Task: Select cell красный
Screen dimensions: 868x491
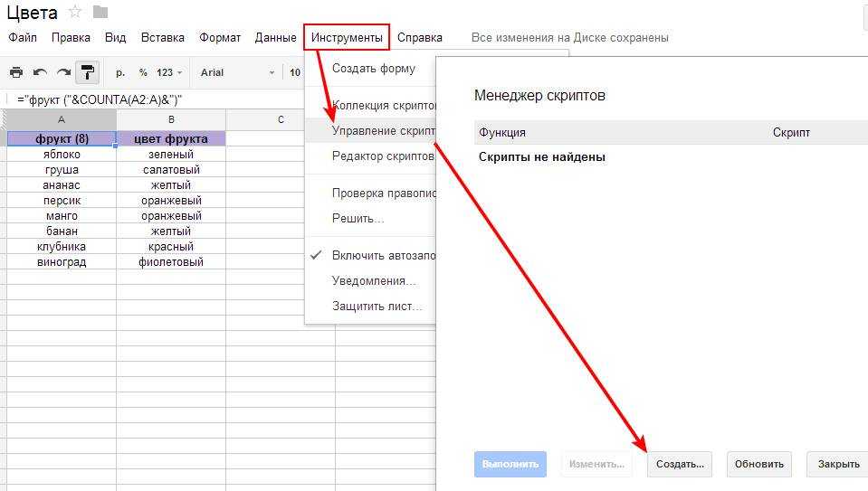Action: [171, 247]
